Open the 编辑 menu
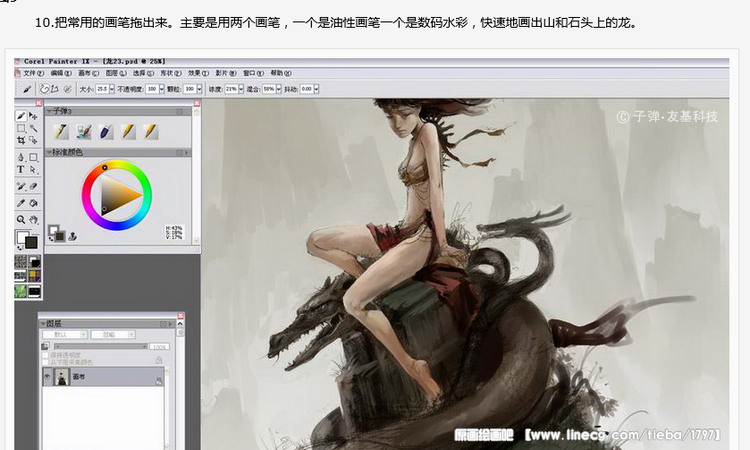 pyautogui.click(x=61, y=73)
